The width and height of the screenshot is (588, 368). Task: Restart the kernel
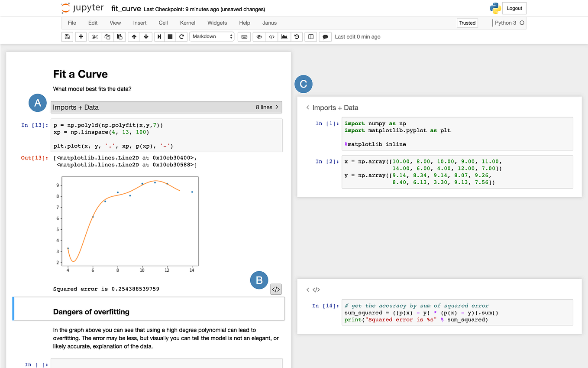182,37
